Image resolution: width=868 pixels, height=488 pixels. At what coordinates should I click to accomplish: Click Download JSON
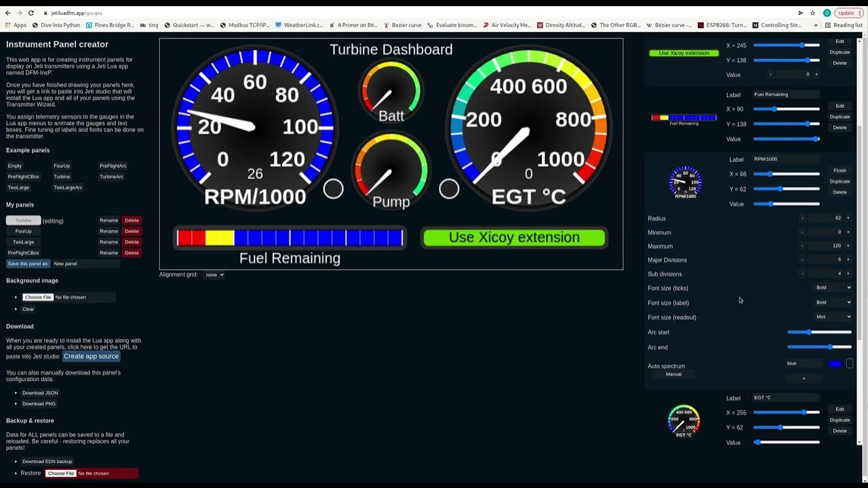40,392
